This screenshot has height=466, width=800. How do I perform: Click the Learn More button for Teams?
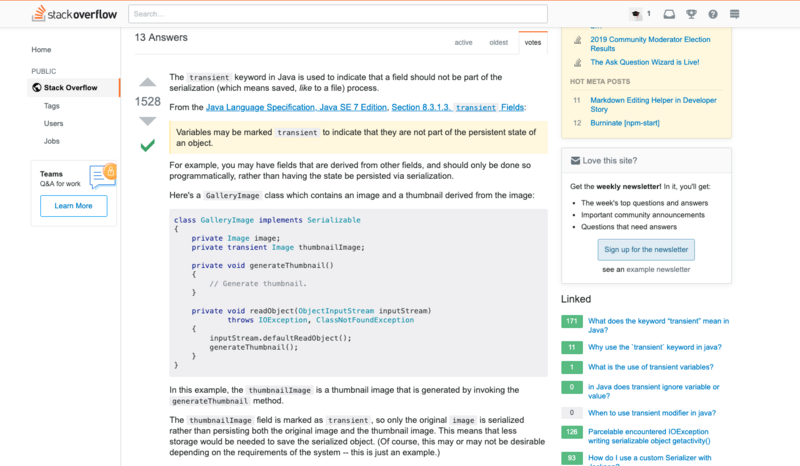73,206
